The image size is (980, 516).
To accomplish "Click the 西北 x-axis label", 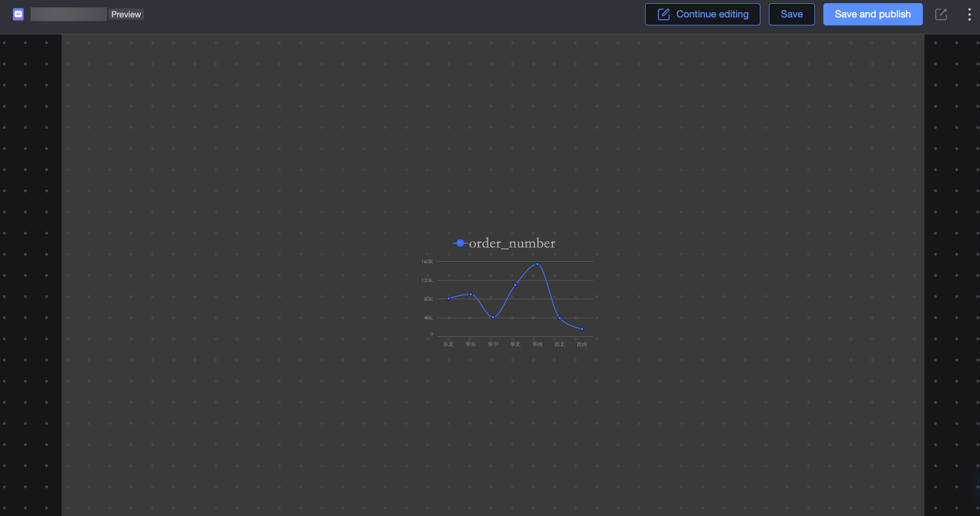I will click(560, 344).
